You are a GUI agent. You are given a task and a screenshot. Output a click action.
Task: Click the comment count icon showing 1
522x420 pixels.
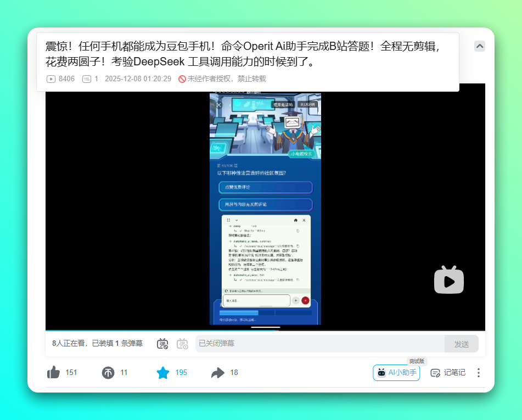86,79
